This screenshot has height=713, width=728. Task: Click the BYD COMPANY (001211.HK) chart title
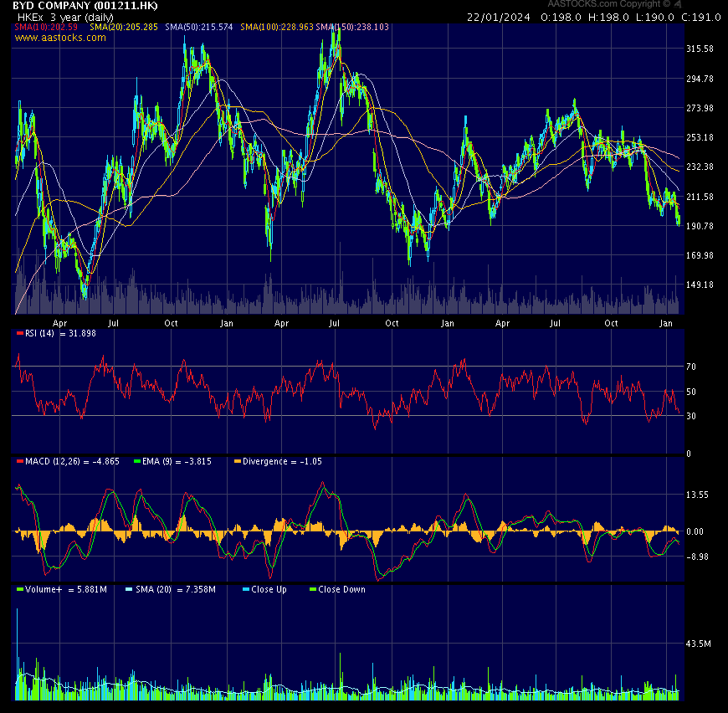click(x=85, y=6)
